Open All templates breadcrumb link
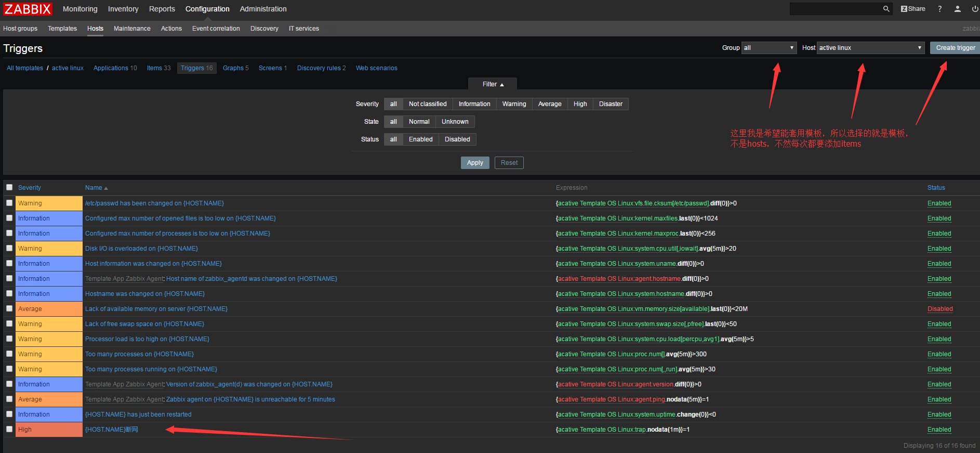Image resolution: width=980 pixels, height=453 pixels. [25, 68]
